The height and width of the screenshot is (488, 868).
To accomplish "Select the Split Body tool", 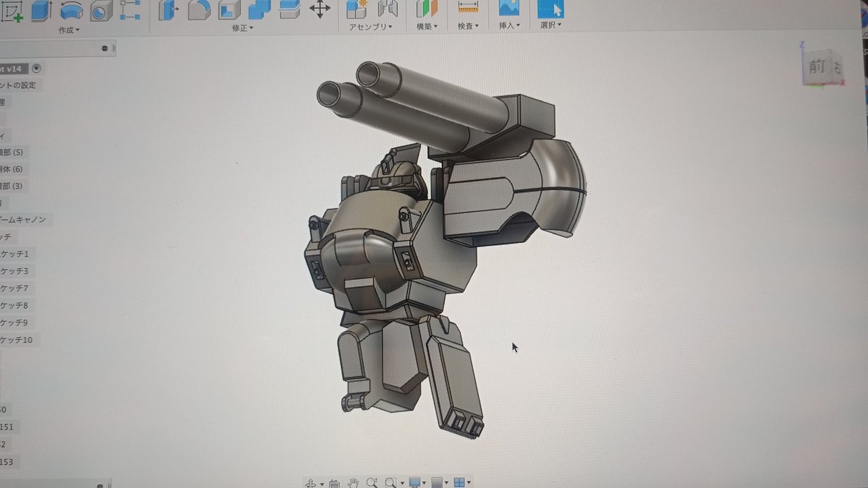I will pos(289,9).
